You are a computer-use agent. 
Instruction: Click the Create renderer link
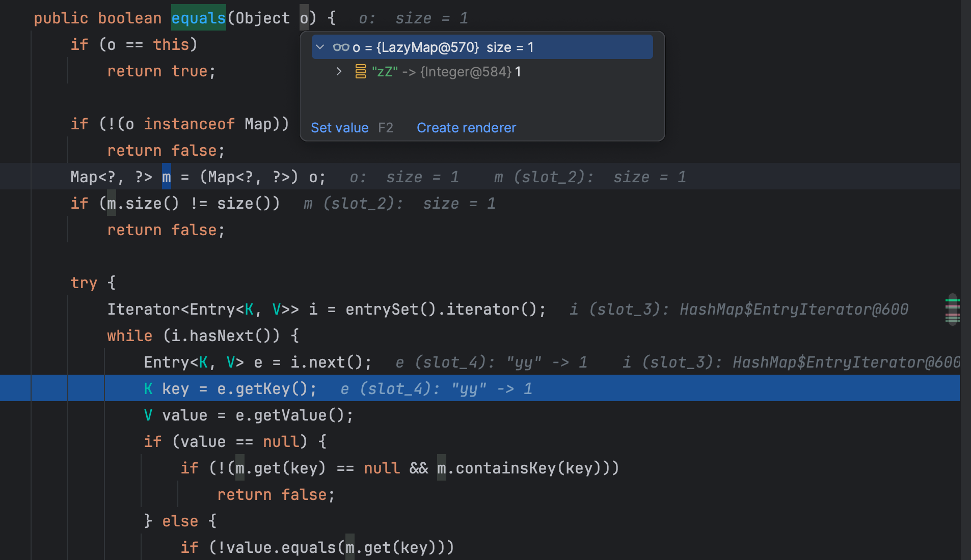pos(466,128)
